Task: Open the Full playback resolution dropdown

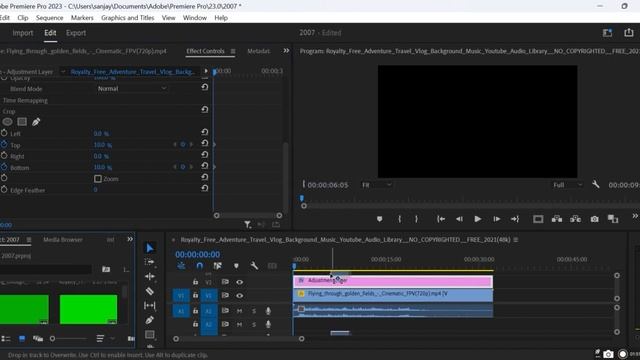Action: click(x=567, y=185)
